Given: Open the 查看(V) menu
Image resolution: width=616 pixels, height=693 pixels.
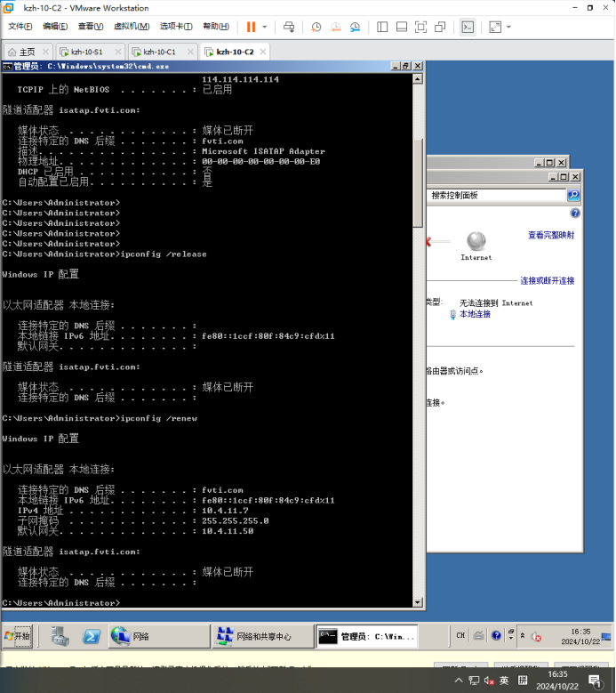Looking at the screenshot, I should [91, 27].
